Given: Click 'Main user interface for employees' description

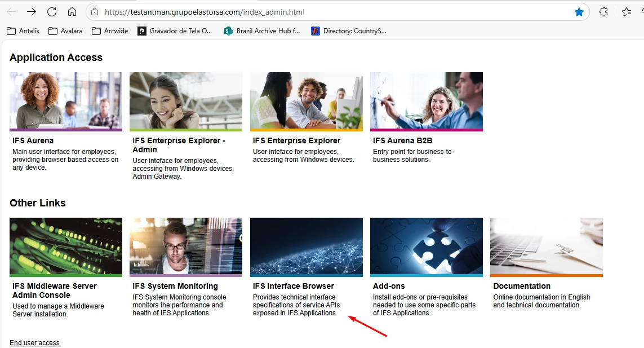Looking at the screenshot, I should coord(65,160).
